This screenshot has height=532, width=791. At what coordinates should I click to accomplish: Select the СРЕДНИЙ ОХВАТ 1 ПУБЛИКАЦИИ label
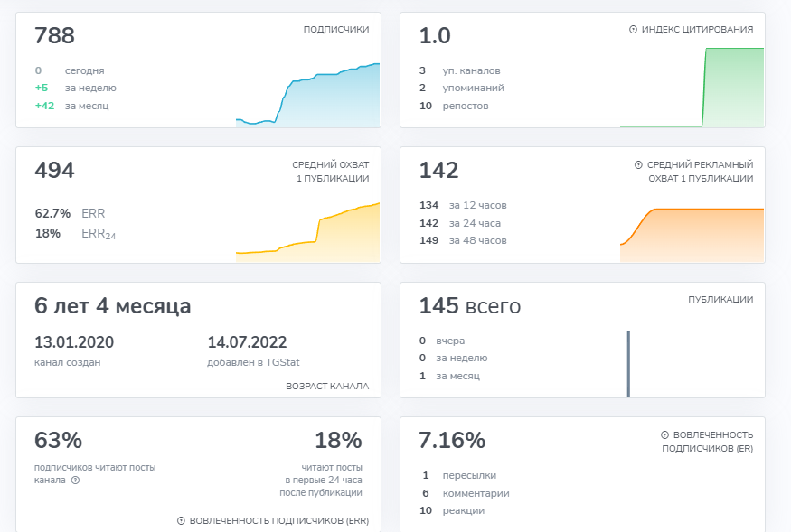point(331,172)
